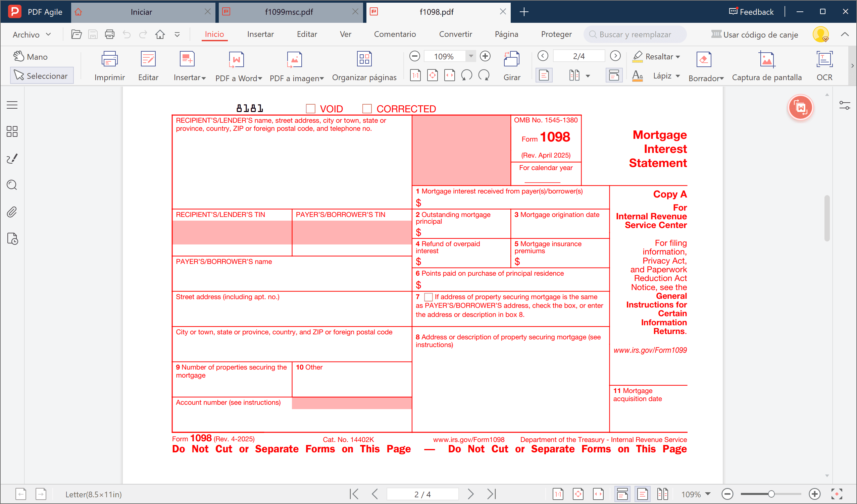Tick box 7 same address checkbox
The image size is (857, 504).
pos(429,297)
